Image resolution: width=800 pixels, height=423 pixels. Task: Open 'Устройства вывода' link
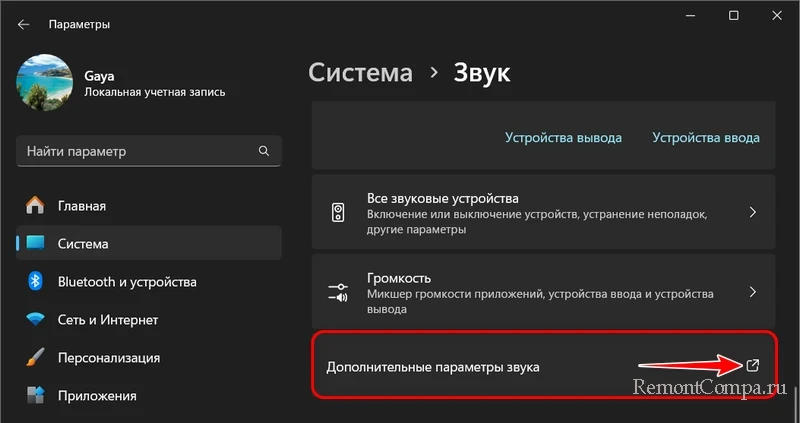tap(563, 138)
